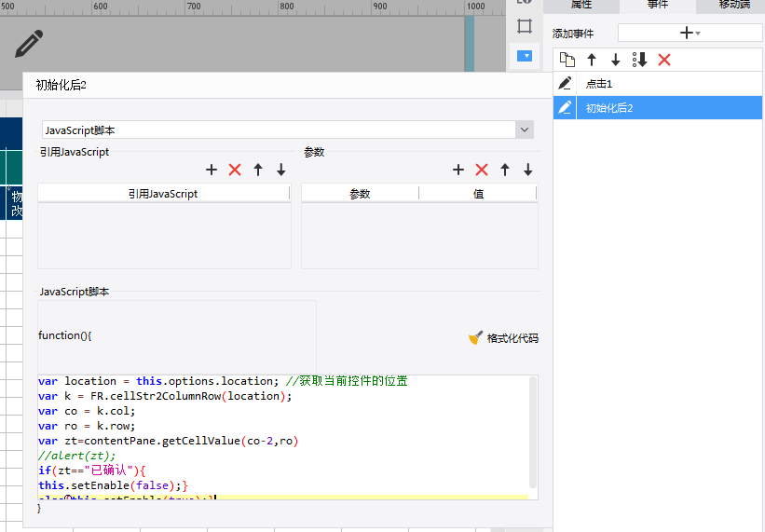
Task: Click the 参数 column header
Action: [360, 194]
